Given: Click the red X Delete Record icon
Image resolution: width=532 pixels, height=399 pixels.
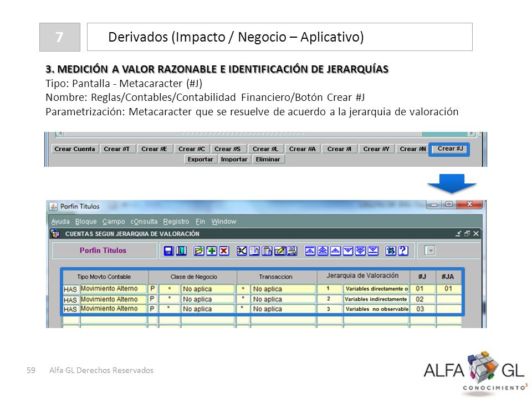Looking at the screenshot, I should 224,250.
